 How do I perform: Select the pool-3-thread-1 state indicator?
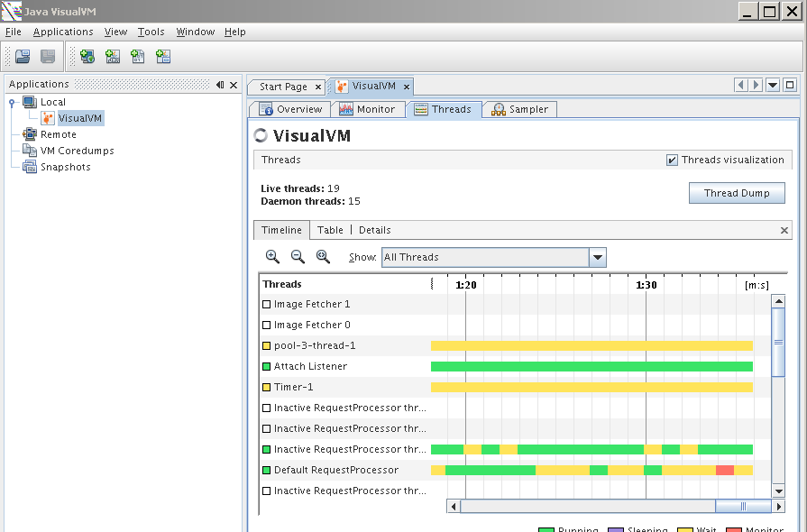tap(266, 345)
